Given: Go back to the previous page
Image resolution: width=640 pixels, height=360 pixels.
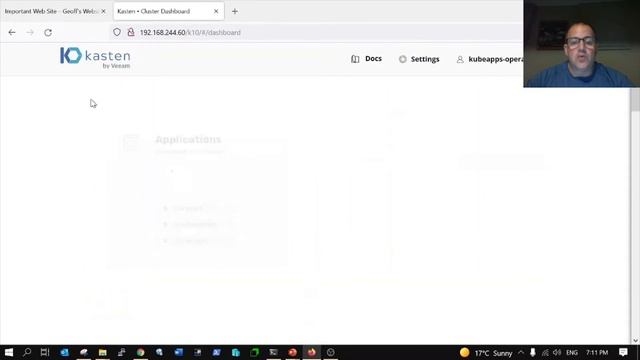Looking at the screenshot, I should 12,32.
